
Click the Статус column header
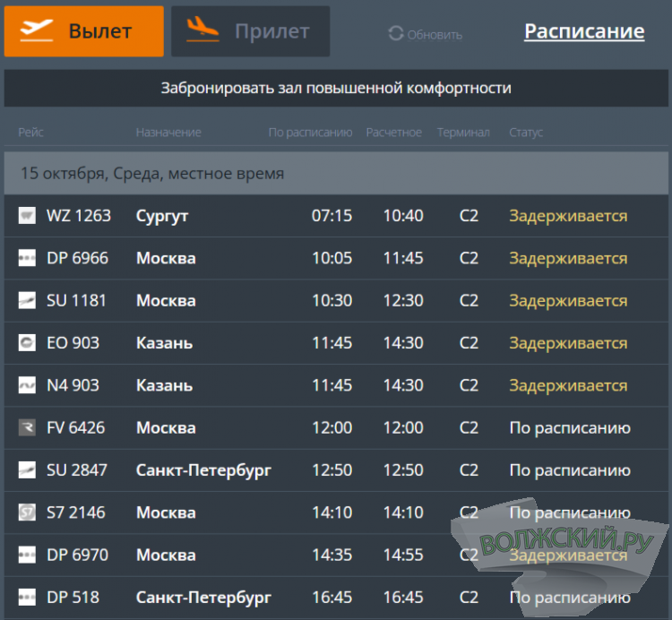coord(526,133)
